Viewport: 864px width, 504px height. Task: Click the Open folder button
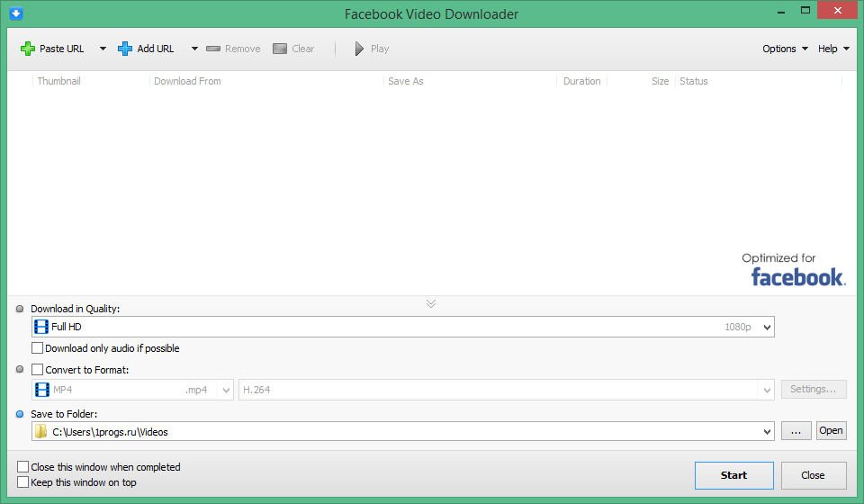[831, 431]
